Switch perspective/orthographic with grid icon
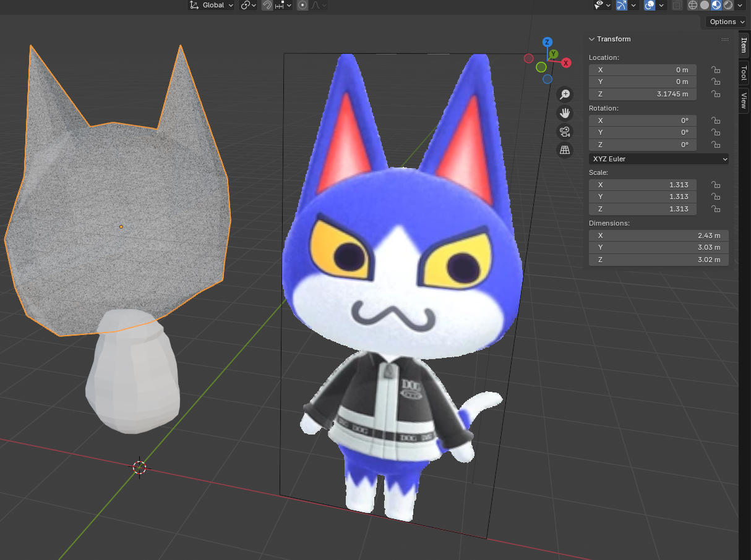The width and height of the screenshot is (751, 560). [x=564, y=150]
